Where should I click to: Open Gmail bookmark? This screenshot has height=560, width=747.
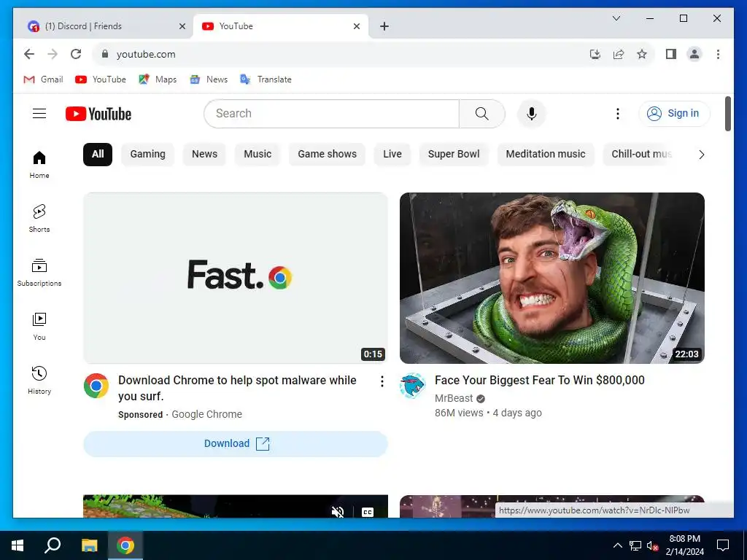[43, 79]
